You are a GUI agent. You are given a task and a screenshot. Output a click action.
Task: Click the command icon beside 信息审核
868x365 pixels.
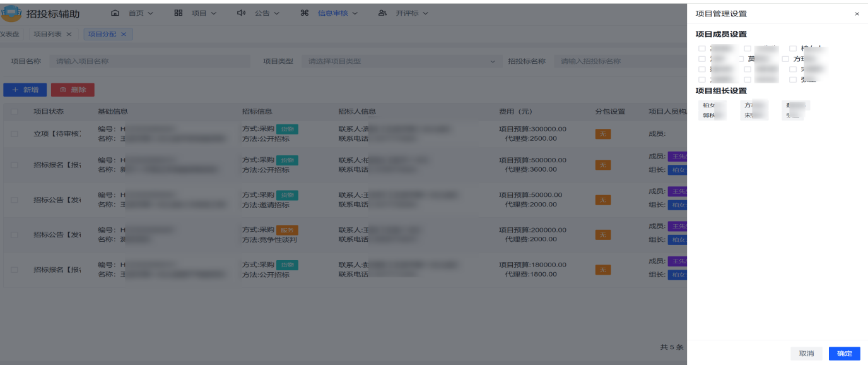coord(305,13)
